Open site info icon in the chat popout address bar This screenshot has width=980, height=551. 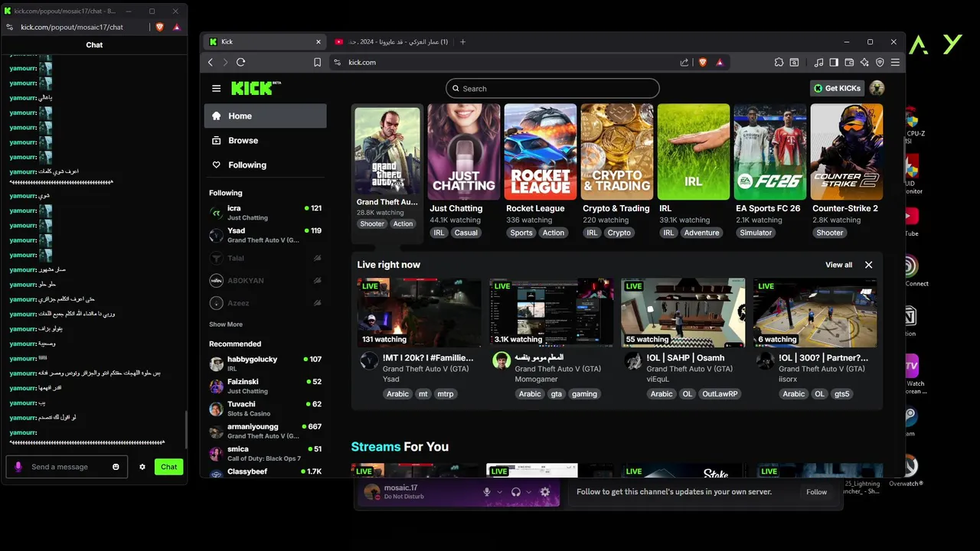click(x=9, y=27)
